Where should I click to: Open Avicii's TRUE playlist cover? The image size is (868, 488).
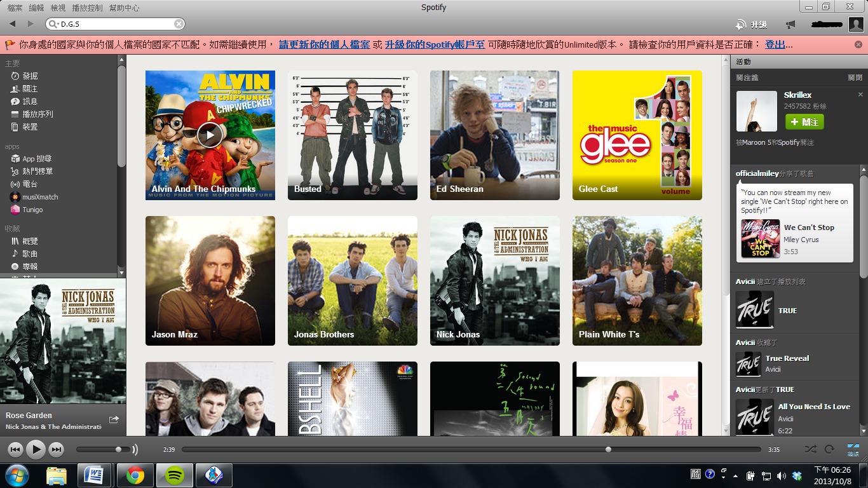click(x=754, y=310)
